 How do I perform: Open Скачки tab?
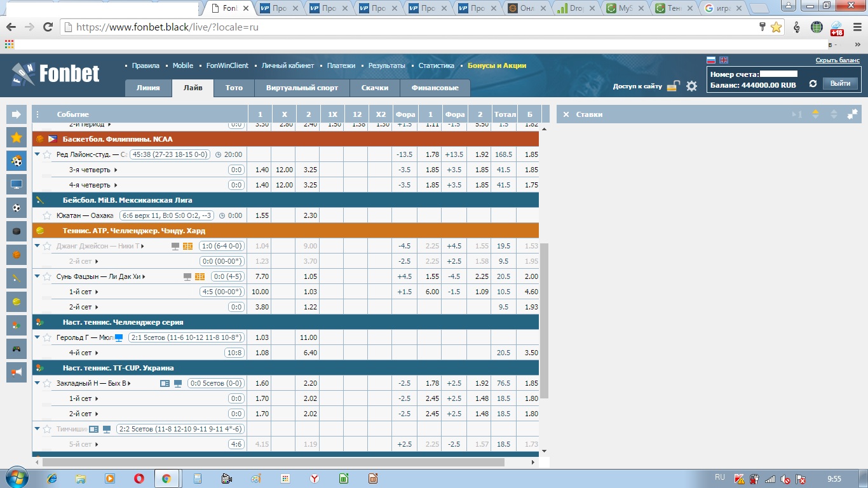pos(375,88)
